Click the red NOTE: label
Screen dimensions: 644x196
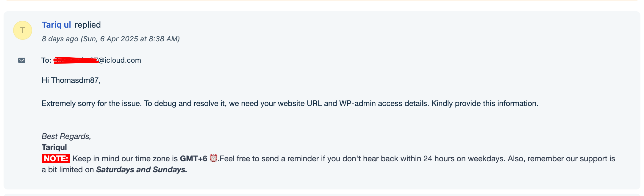click(56, 159)
